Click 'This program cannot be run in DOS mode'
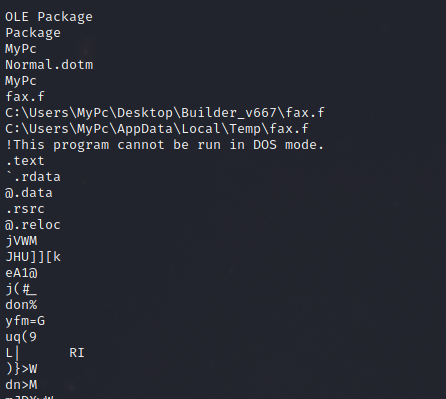Image resolution: width=446 pixels, height=399 pixels. pyautogui.click(x=165, y=145)
